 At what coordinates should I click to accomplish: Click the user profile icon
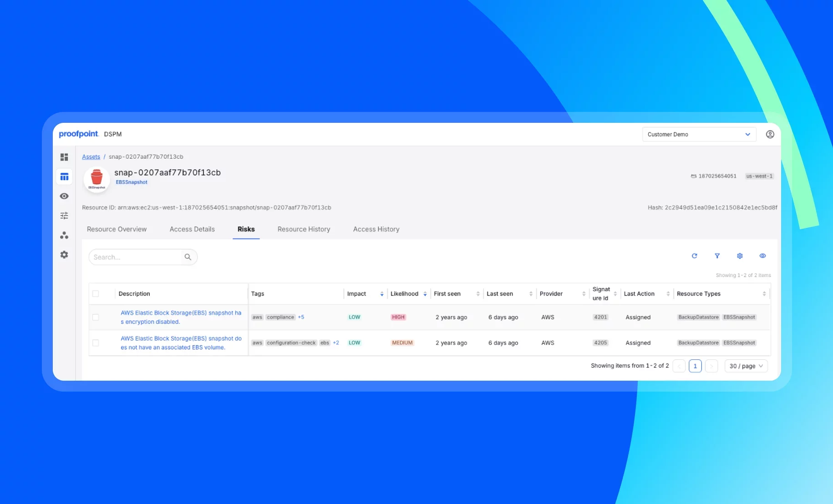pyautogui.click(x=770, y=134)
